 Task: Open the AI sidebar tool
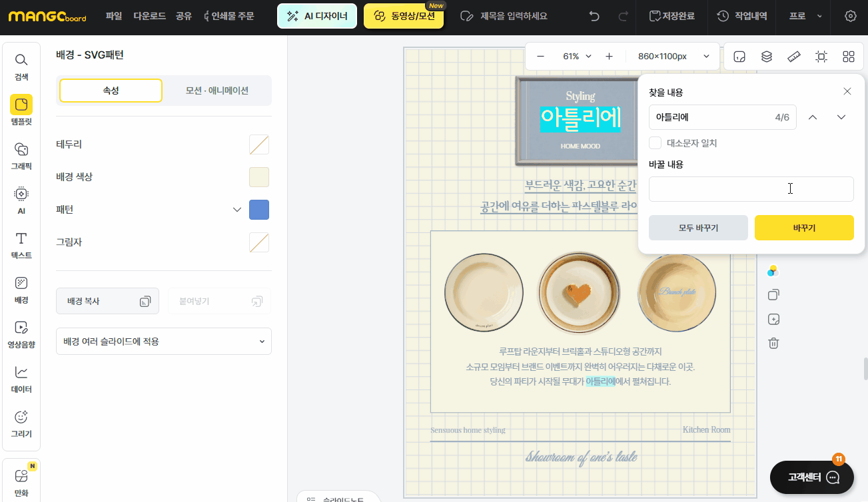pyautogui.click(x=21, y=200)
